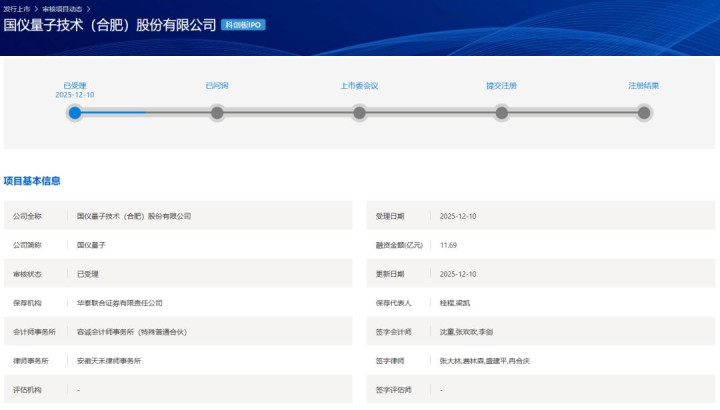Click the 注册结果 final stage node

pos(644,113)
